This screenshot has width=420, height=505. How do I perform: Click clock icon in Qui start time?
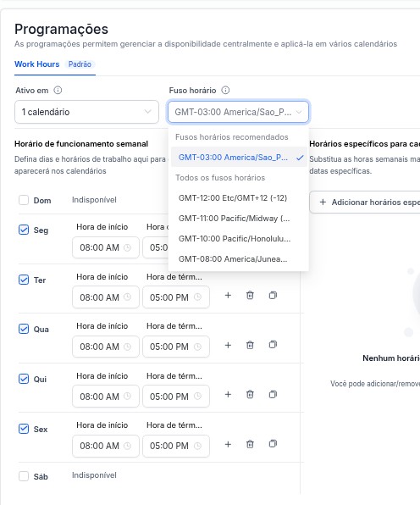pyautogui.click(x=128, y=397)
